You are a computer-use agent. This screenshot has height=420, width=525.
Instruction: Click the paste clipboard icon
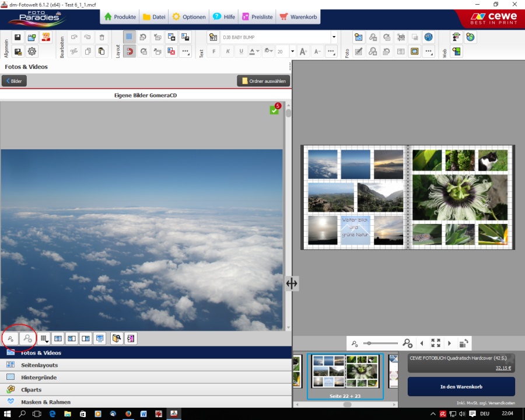click(101, 51)
